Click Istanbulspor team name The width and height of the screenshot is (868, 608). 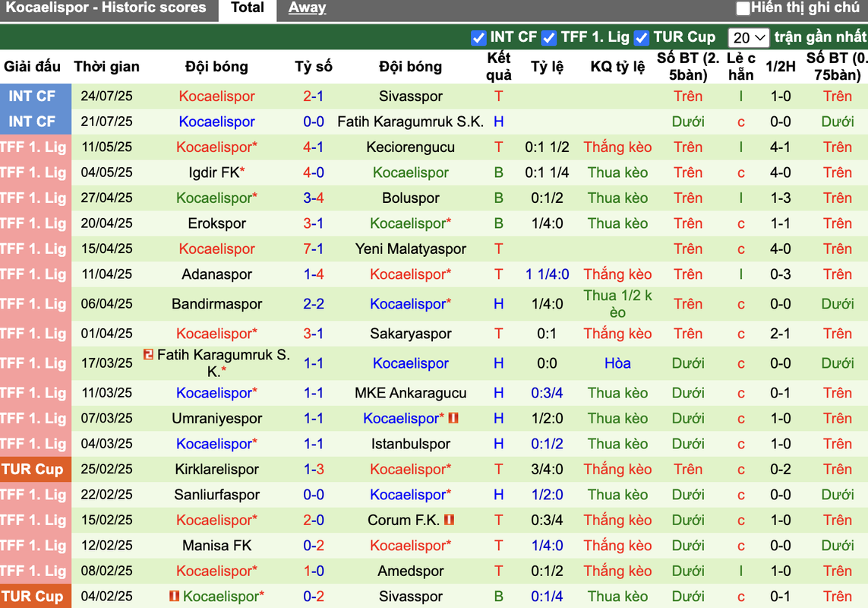pos(411,444)
